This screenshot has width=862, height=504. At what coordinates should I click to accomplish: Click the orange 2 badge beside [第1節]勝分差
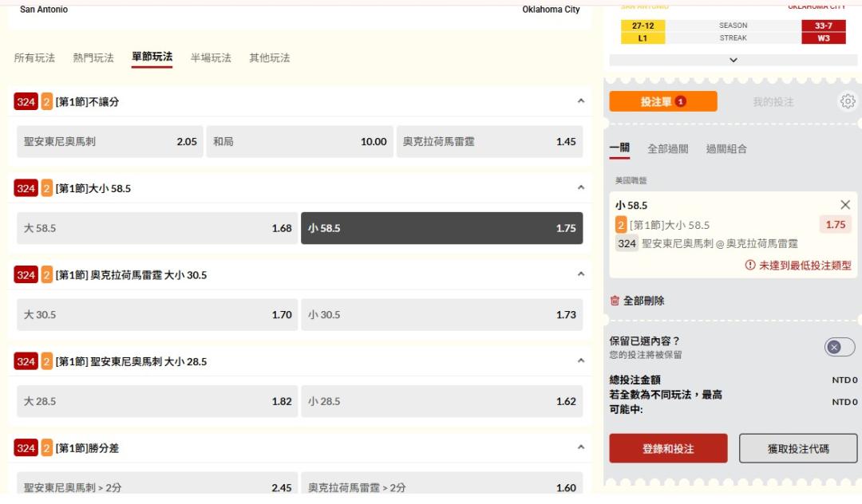coord(47,448)
